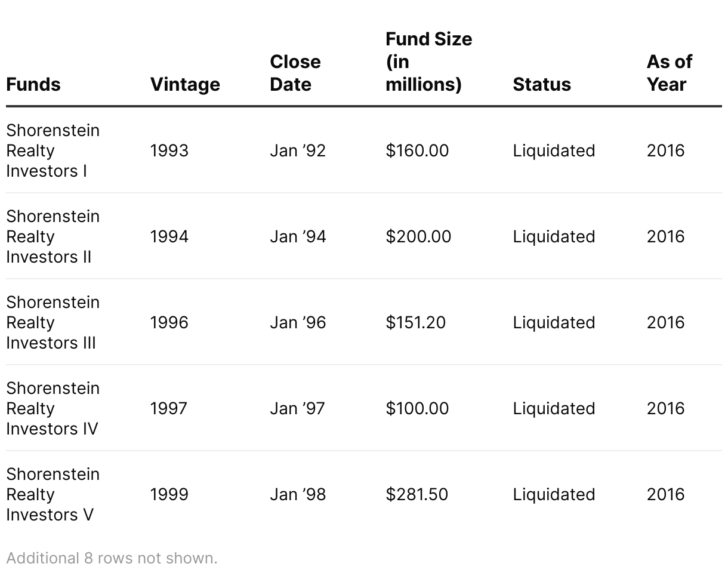Select the Jan ’96 close date cell

pyautogui.click(x=298, y=322)
